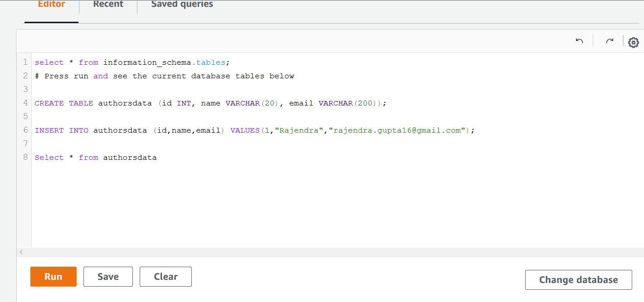Switch to the Editor tab

51,5
